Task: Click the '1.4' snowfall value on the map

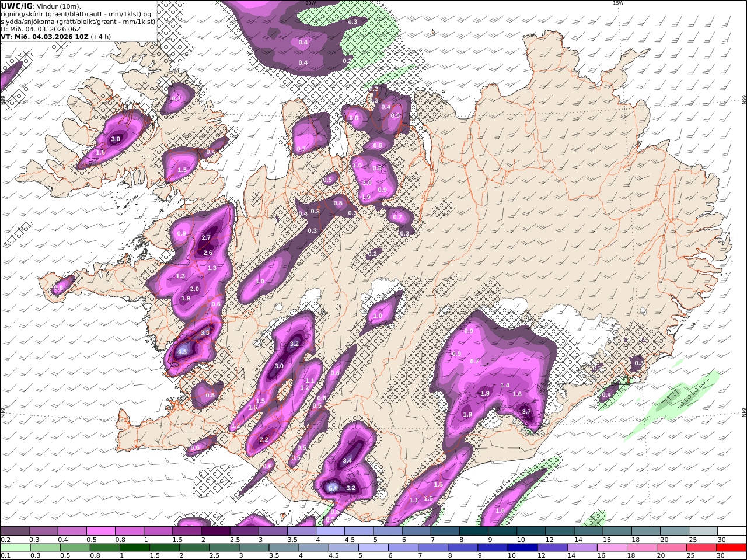Action: 505,385
